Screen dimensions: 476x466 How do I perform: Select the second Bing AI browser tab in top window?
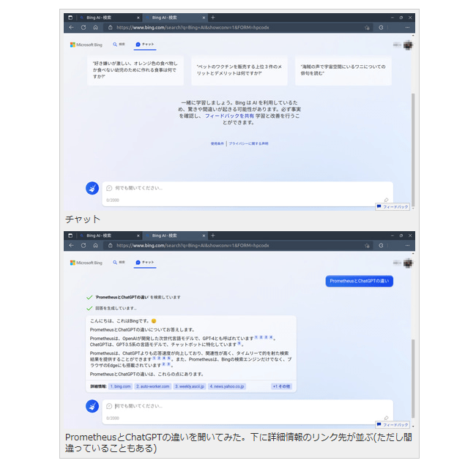tap(174, 17)
